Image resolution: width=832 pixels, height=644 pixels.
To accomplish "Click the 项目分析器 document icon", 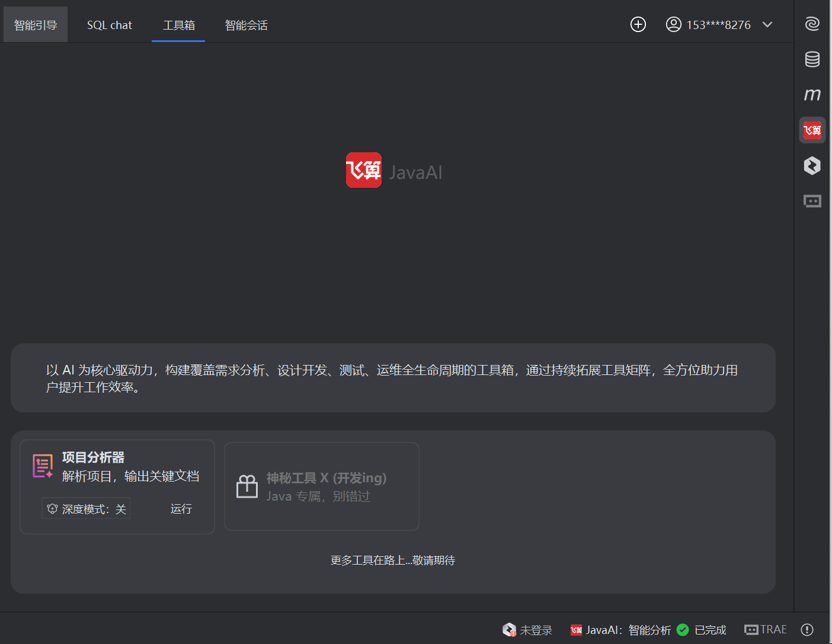I will click(x=43, y=466).
